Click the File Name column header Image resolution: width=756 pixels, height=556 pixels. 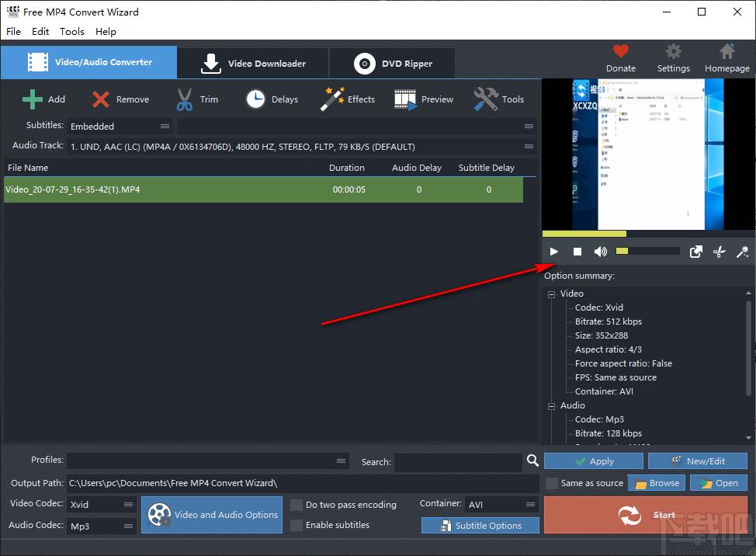tap(28, 168)
